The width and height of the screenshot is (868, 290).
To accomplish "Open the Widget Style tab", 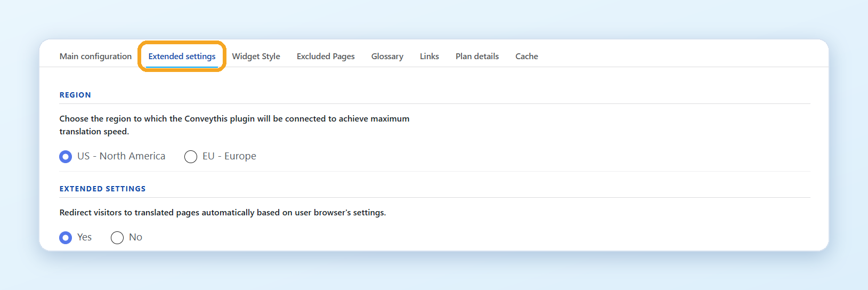I will [256, 56].
